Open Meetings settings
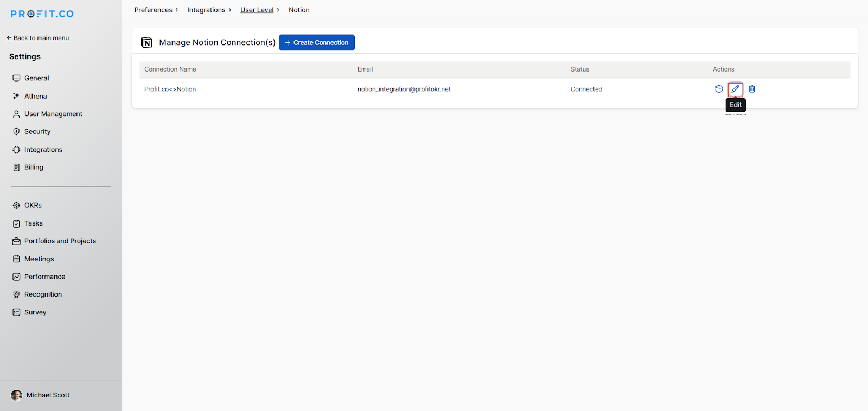868x411 pixels. (x=39, y=259)
